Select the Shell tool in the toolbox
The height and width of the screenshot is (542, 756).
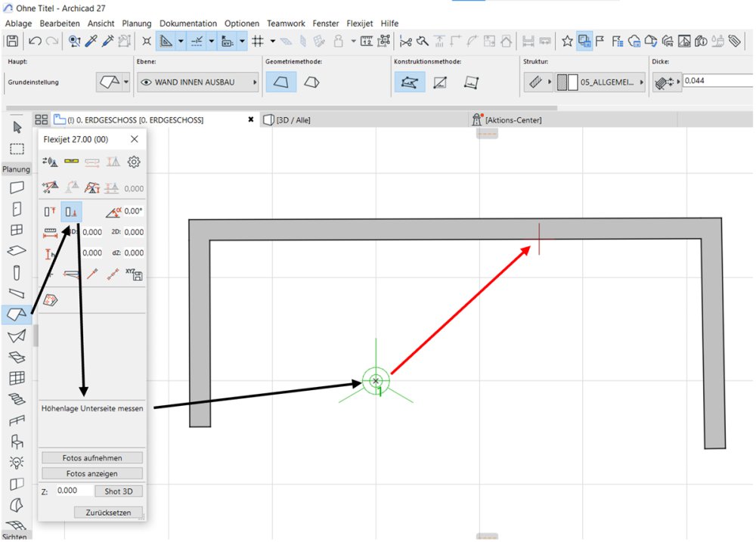coord(17,336)
